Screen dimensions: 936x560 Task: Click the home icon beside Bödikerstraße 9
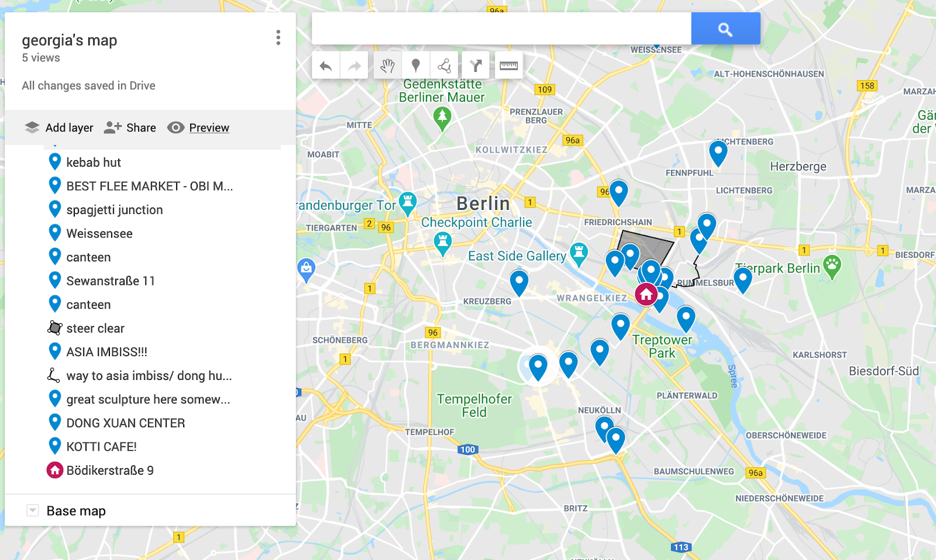pyautogui.click(x=54, y=470)
